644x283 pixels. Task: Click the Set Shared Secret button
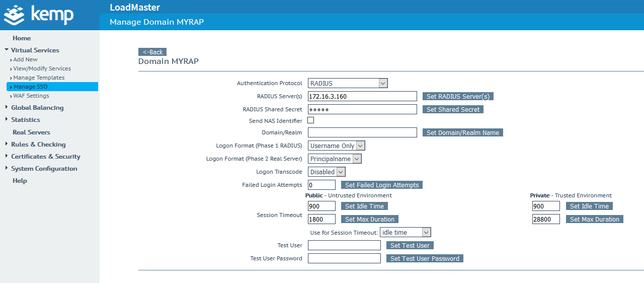453,109
